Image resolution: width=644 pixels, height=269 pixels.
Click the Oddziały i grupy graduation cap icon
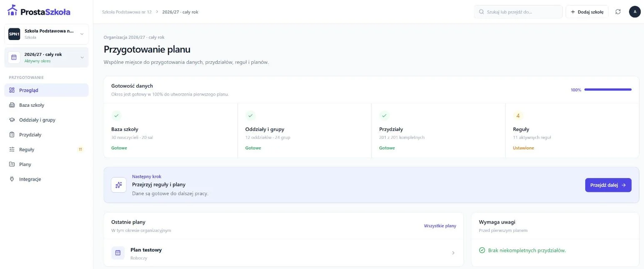[12, 120]
